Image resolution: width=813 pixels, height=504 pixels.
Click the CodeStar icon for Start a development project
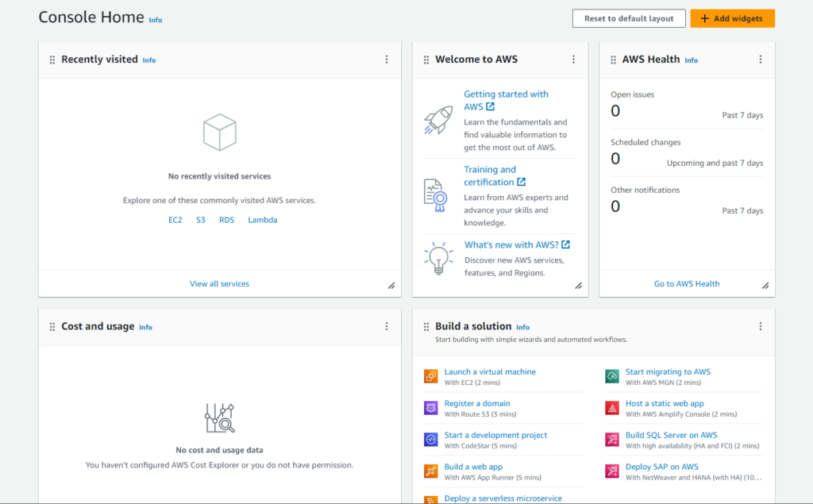pos(431,440)
